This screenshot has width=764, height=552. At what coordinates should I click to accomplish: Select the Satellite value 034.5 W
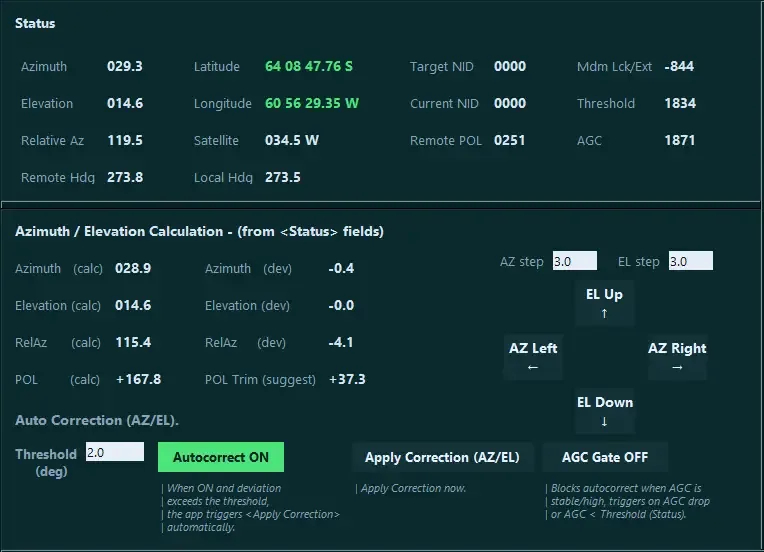point(291,140)
